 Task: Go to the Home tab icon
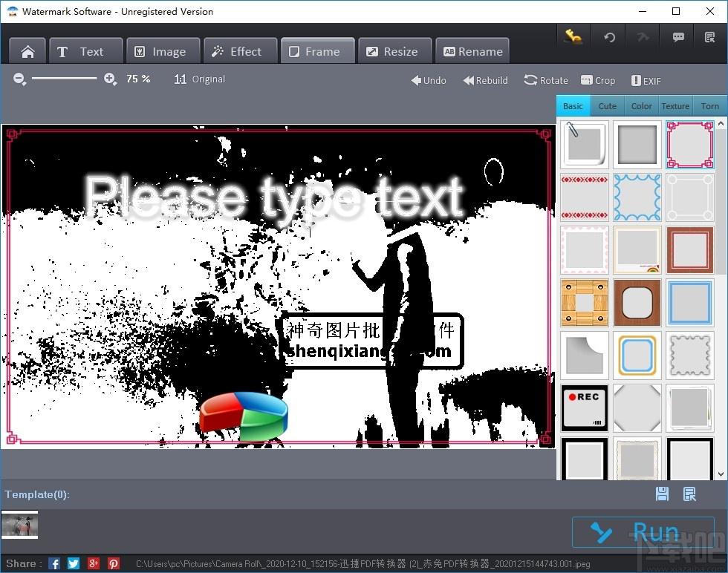pos(27,51)
